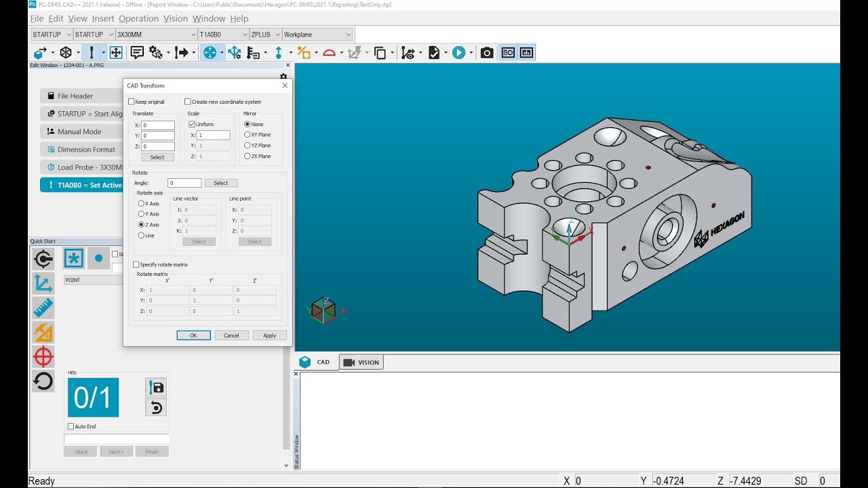Open the POINT feature dropdown in Quick Start
Screen dimensions: 868x488
coord(94,280)
